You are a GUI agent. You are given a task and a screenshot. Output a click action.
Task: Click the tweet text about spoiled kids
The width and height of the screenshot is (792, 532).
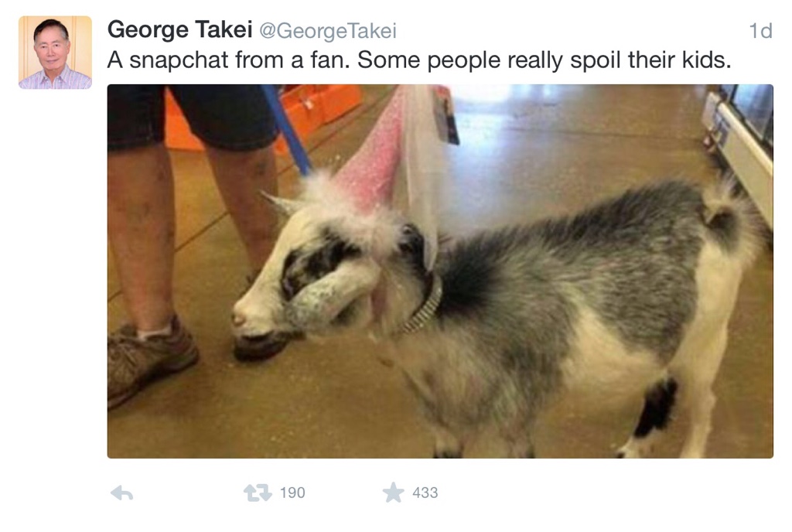(418, 60)
